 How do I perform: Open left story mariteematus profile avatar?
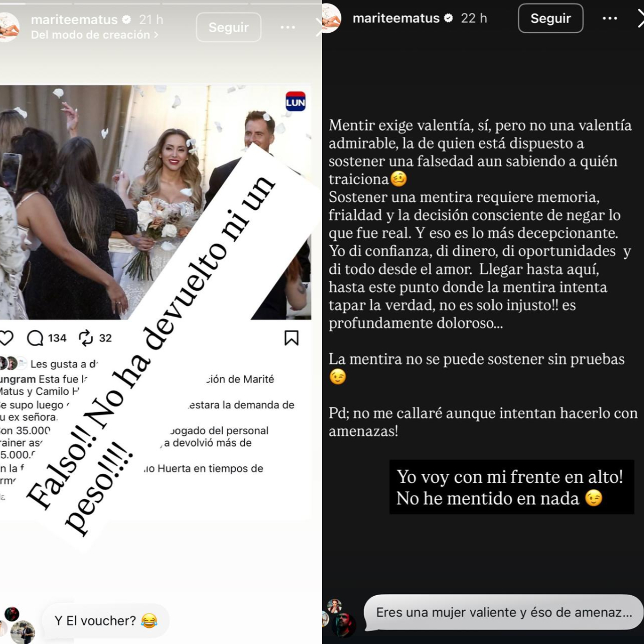click(x=9, y=27)
